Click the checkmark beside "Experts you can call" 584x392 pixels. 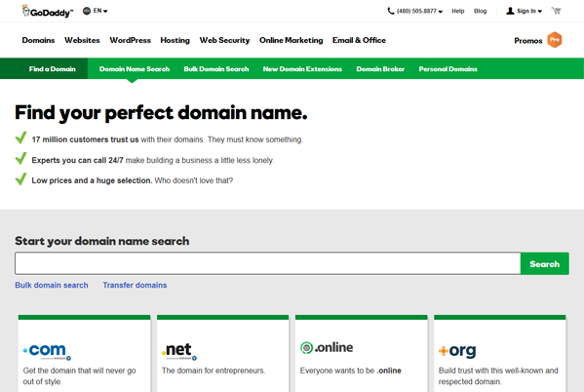pos(20,158)
